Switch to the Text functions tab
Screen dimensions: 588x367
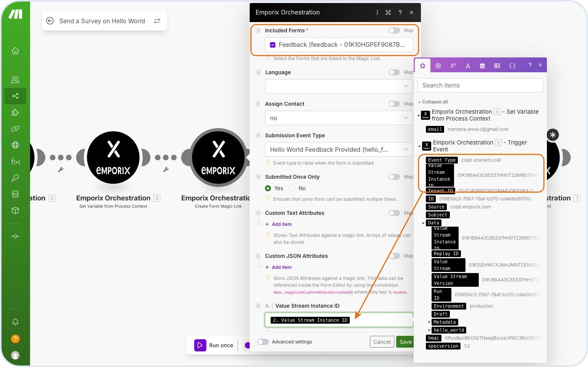pos(468,66)
